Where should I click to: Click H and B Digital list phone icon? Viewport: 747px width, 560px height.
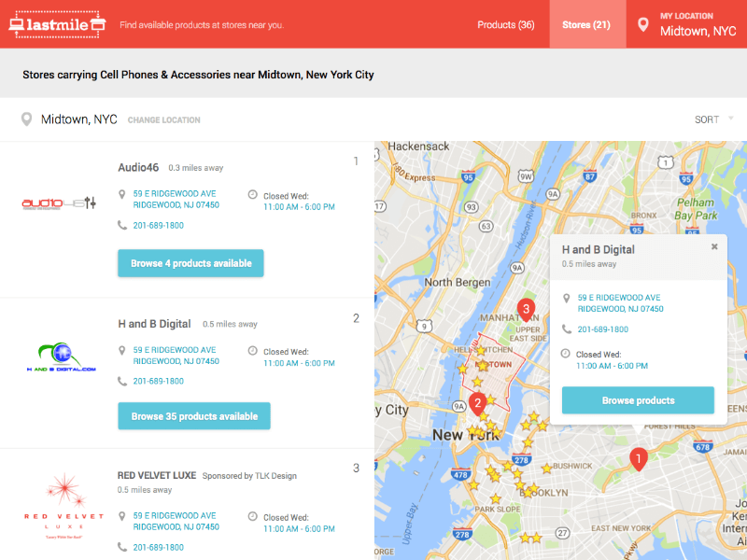pos(122,381)
